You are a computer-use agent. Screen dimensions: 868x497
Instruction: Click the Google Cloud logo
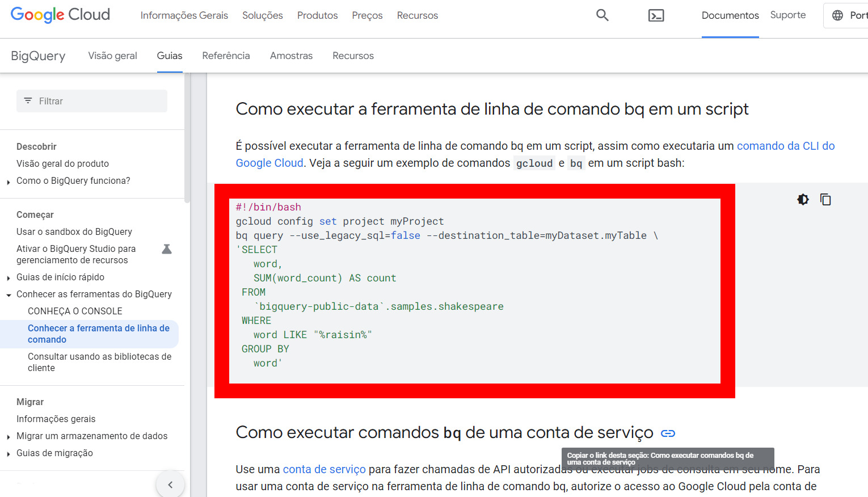tap(60, 15)
